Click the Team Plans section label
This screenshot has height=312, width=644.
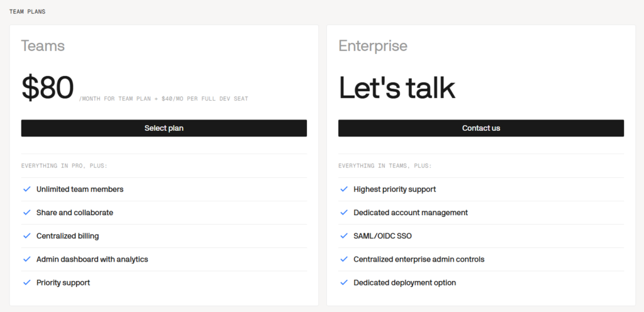pos(28,12)
